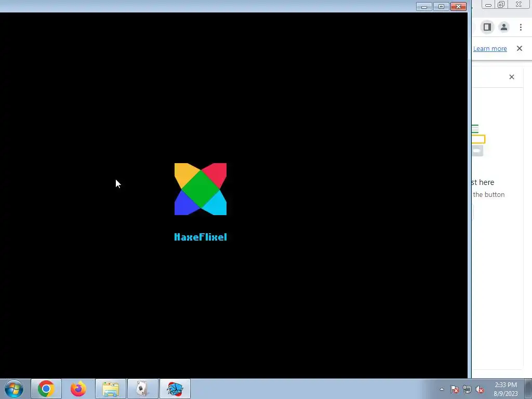Image resolution: width=532 pixels, height=399 pixels.
Task: Open the network status tray icon
Action: 467,390
